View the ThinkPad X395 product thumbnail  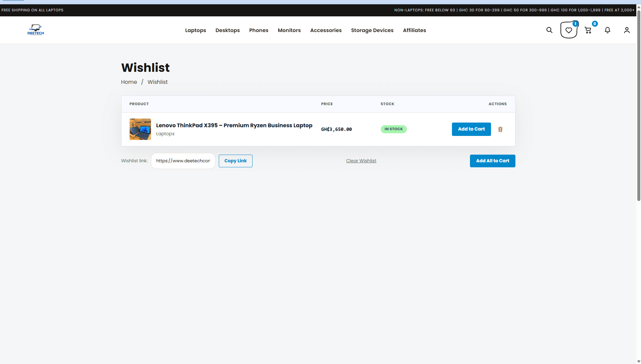coord(140,129)
